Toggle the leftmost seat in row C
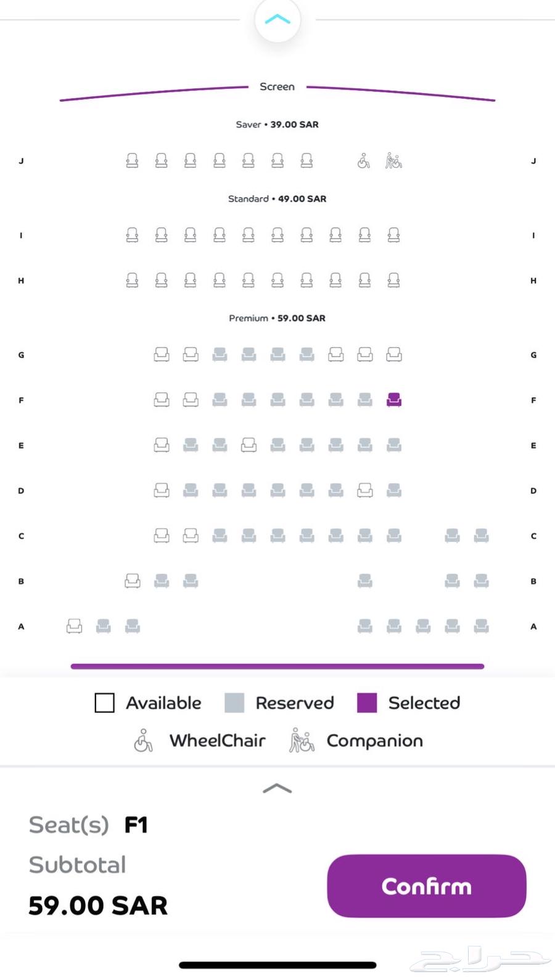This screenshot has height=980, width=555. pos(162,535)
